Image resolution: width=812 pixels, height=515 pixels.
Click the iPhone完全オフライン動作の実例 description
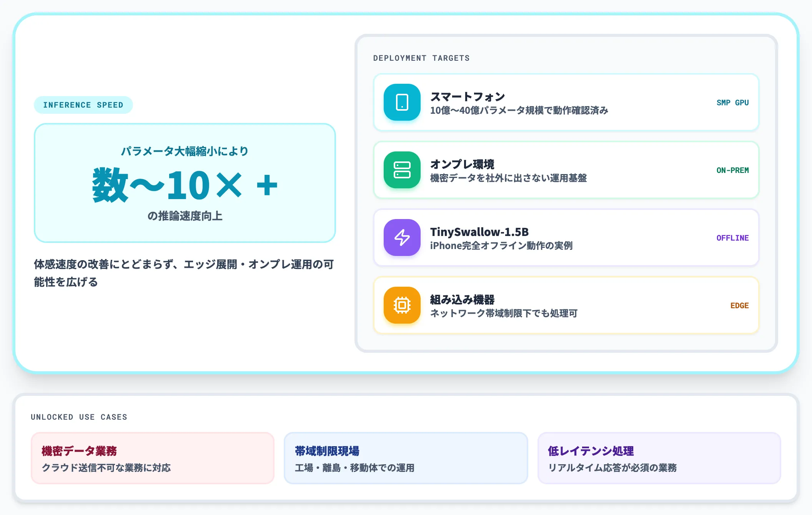[501, 246]
